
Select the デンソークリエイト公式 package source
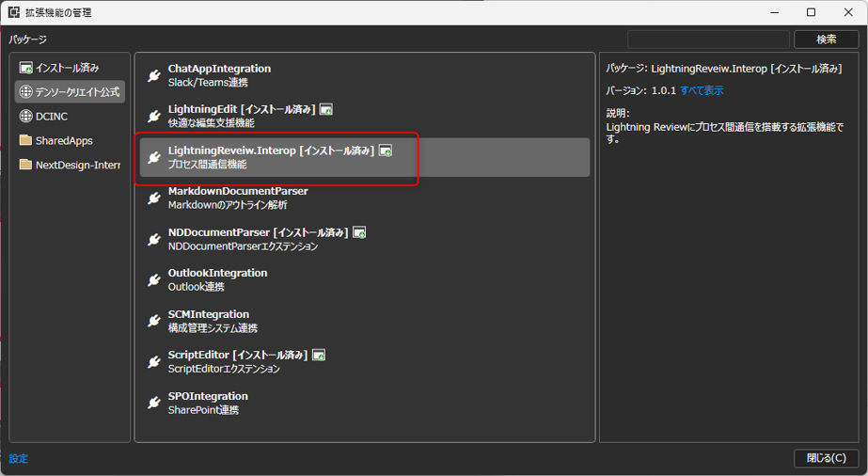[71, 92]
